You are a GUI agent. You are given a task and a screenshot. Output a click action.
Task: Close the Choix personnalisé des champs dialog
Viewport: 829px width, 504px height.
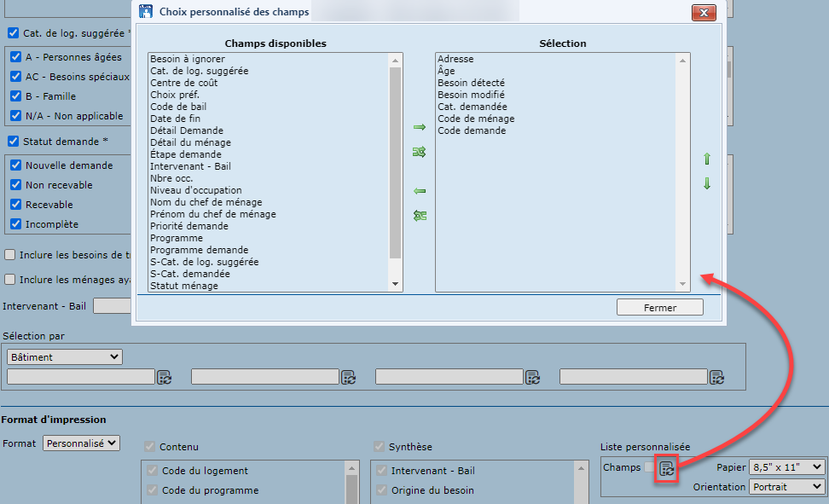703,13
